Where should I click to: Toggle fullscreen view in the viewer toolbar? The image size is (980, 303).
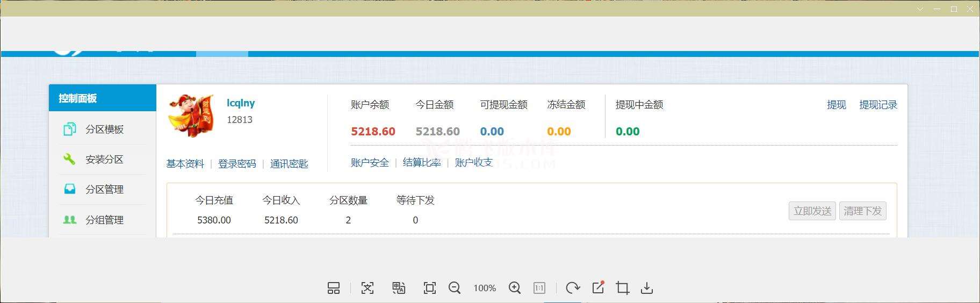point(430,288)
